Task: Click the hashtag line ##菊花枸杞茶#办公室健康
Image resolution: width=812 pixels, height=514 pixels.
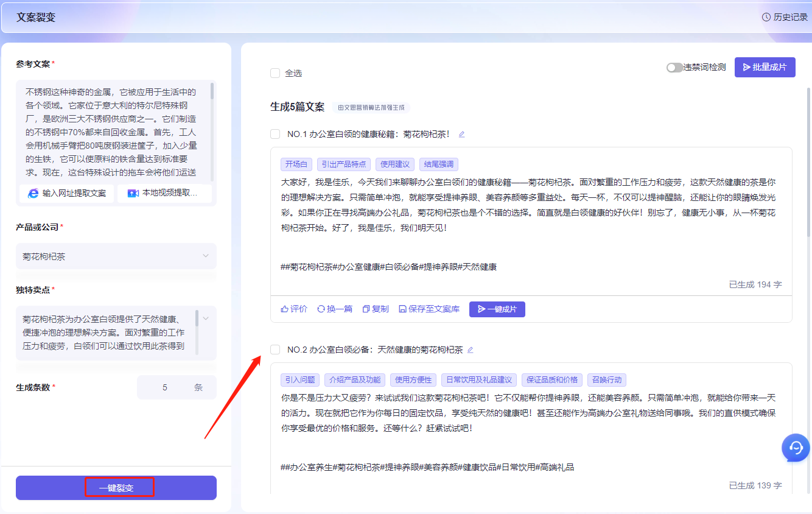Action: click(x=389, y=267)
